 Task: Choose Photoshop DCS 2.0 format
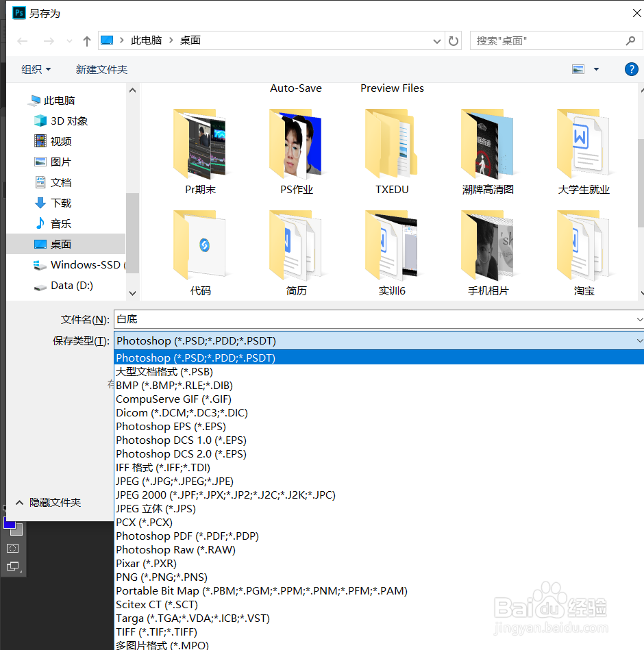pyautogui.click(x=379, y=454)
